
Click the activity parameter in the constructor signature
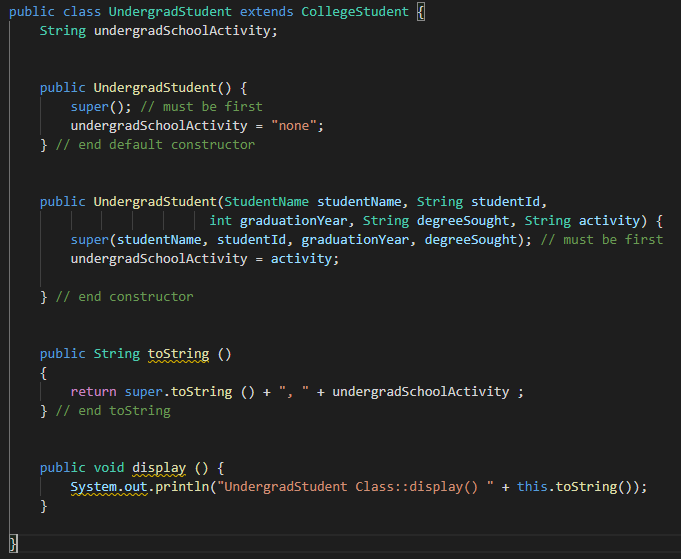click(x=609, y=221)
